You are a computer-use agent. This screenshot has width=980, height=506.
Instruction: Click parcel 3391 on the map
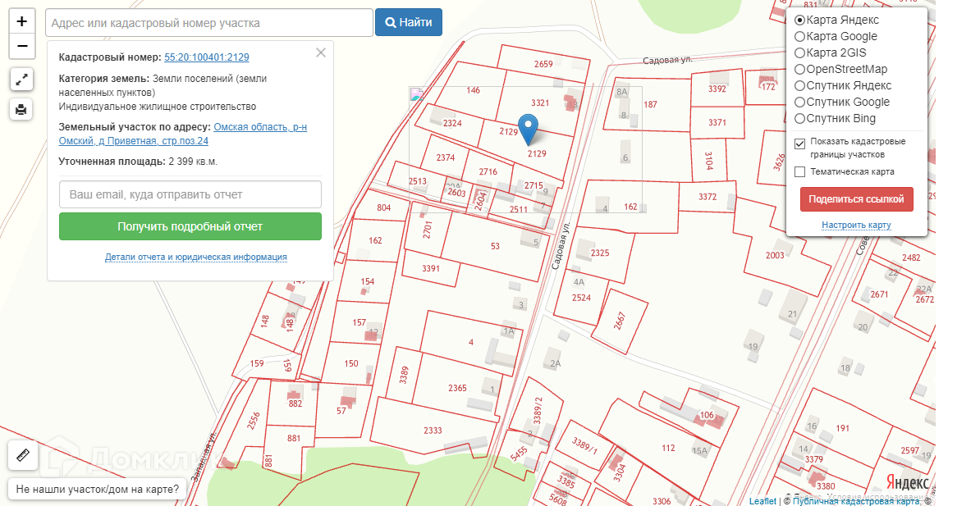(x=431, y=269)
